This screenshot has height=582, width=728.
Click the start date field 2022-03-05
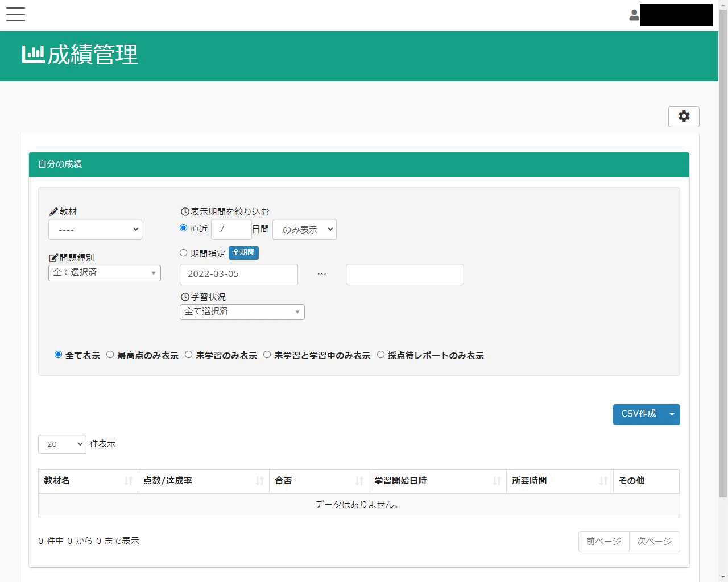(239, 275)
